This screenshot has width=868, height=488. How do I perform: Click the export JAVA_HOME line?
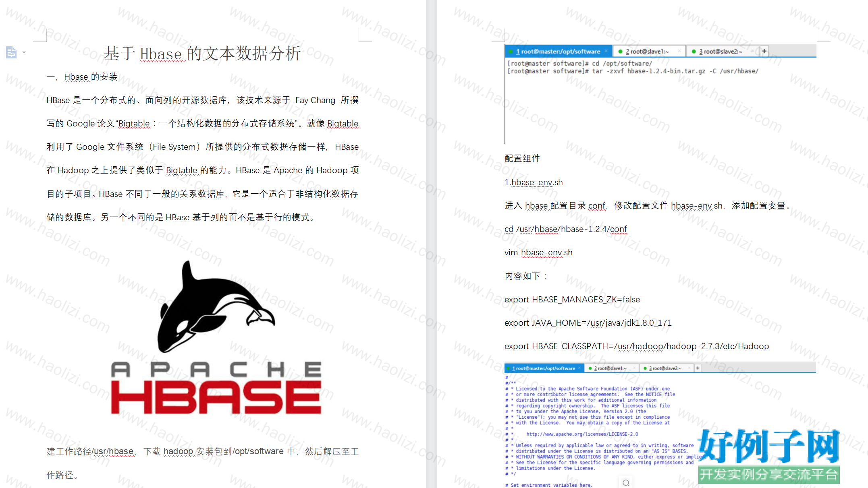(x=588, y=323)
